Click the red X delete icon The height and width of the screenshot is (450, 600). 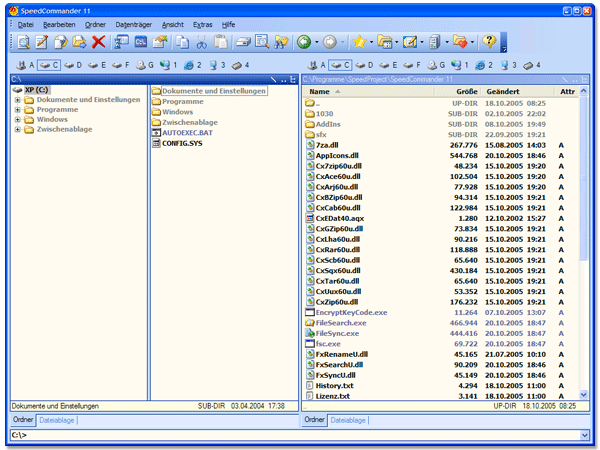[98, 42]
